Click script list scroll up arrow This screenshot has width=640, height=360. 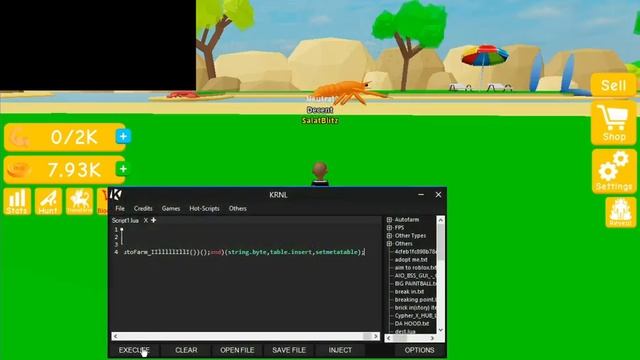(x=440, y=220)
